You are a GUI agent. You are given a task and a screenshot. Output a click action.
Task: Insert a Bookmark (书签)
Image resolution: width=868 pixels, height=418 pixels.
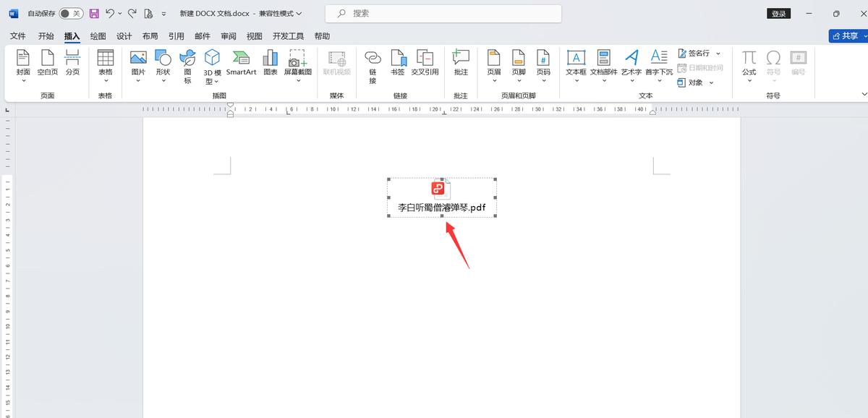(x=398, y=64)
